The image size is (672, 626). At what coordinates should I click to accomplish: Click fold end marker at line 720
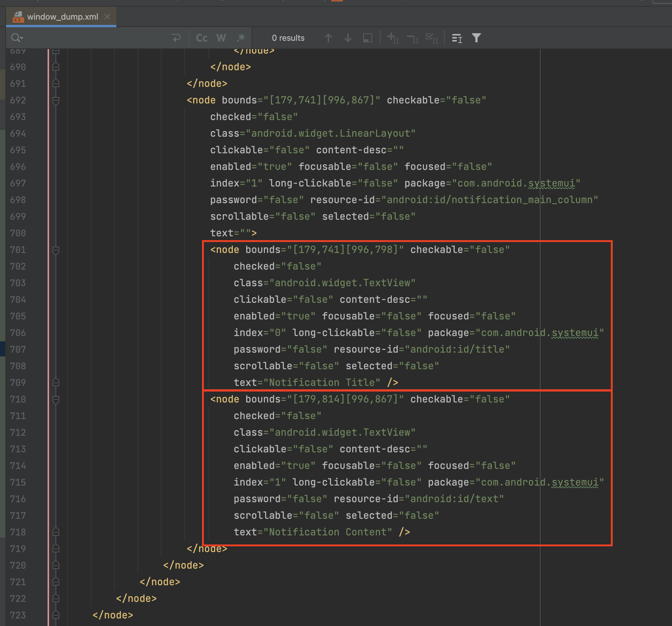pyautogui.click(x=56, y=565)
